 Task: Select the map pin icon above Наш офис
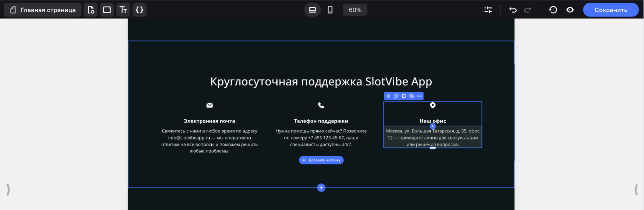pos(433,105)
